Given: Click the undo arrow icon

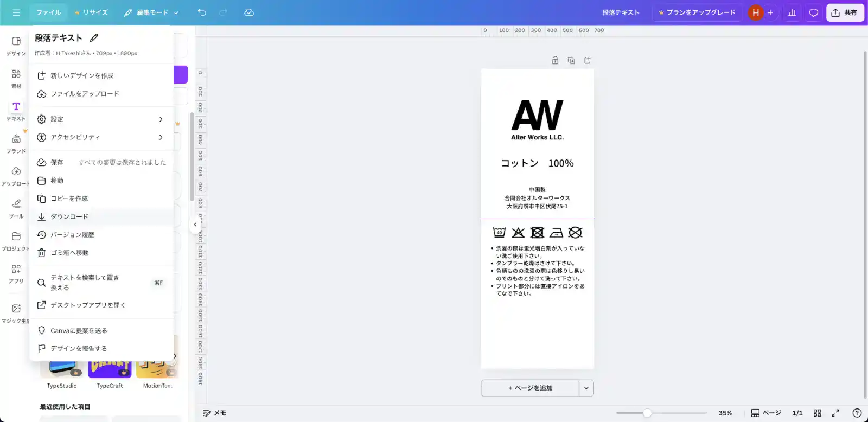Looking at the screenshot, I should coord(202,12).
